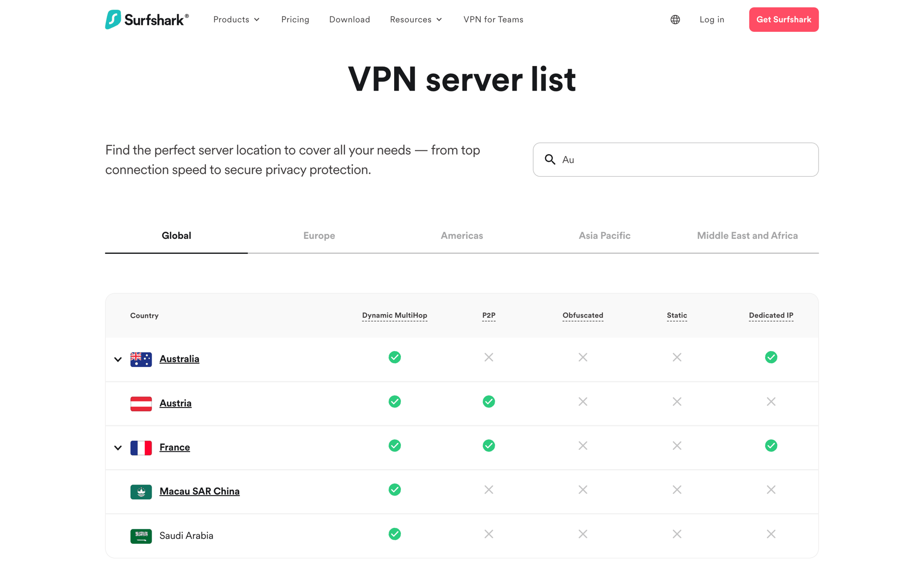Click France's Obfuscated cross mark
Viewport: 924px width, 578px height.
coord(583,446)
